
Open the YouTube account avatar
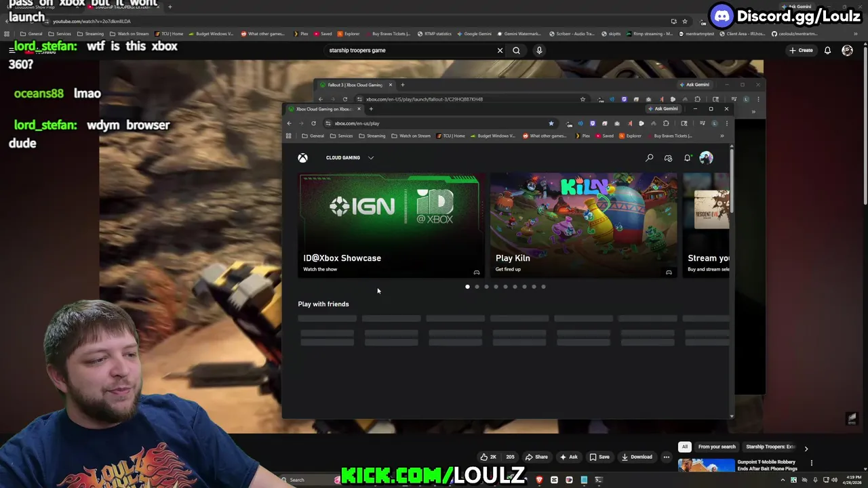[x=847, y=50]
